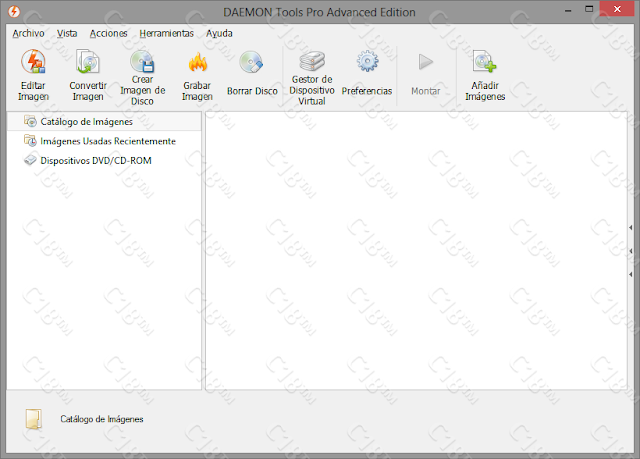Select Imágenes Usadas Recientemente
Viewport: 640px width, 459px height.
click(x=104, y=141)
